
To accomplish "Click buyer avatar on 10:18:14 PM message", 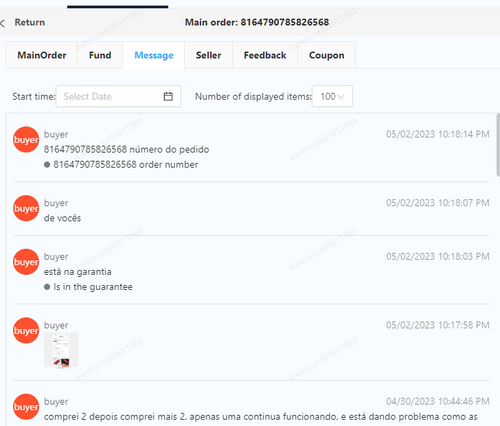I will (26, 140).
